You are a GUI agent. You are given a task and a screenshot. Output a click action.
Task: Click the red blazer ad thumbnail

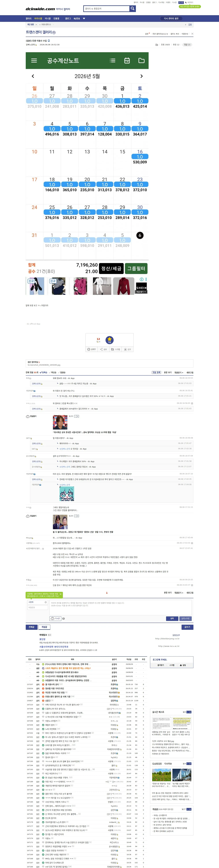pyautogui.click(x=124, y=286)
